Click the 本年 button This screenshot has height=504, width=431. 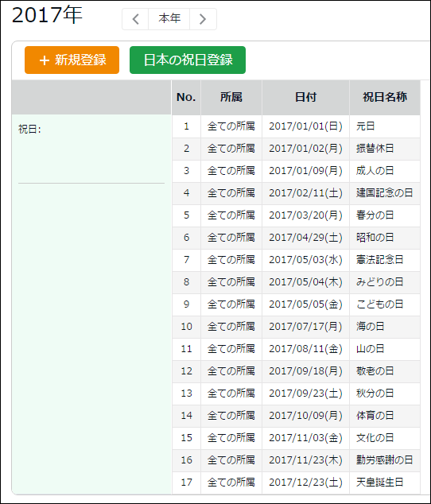(169, 19)
